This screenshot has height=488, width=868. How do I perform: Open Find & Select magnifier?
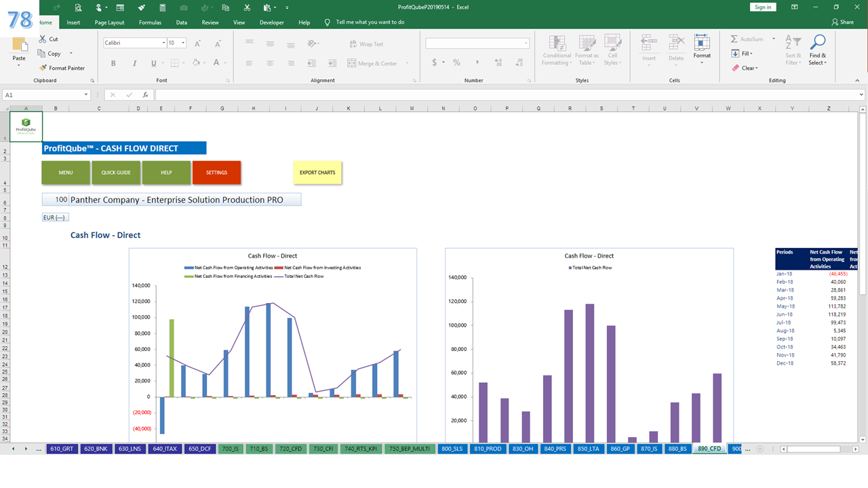pos(818,43)
